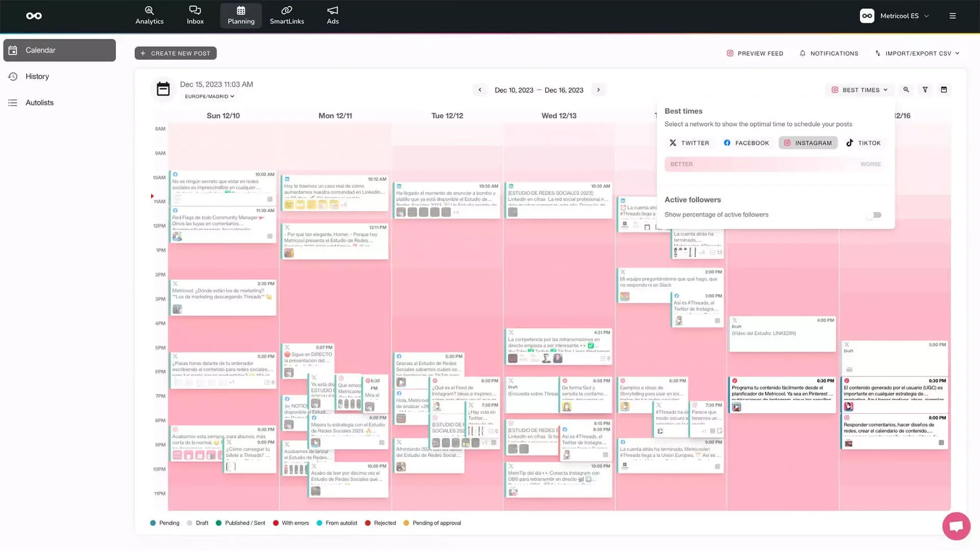Select History from the sidebar
The image size is (980, 551).
[36, 76]
